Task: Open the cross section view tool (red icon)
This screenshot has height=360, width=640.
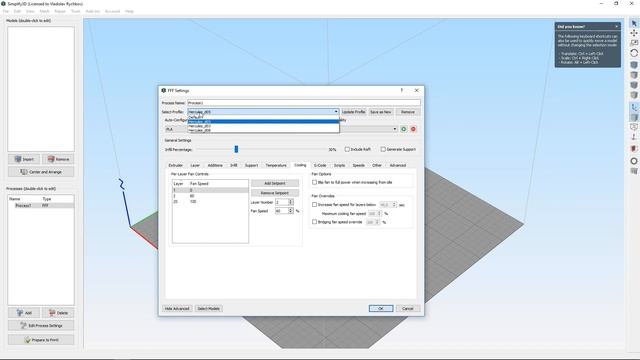Action: [x=634, y=149]
